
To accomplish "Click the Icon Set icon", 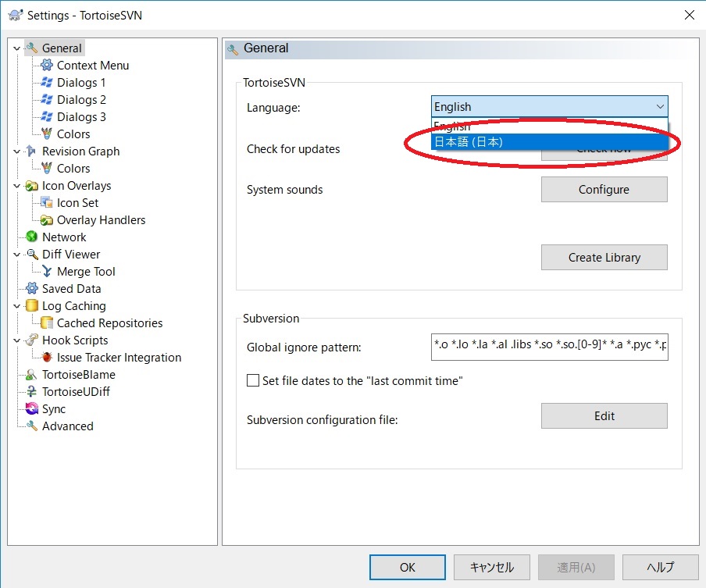I will pos(47,202).
